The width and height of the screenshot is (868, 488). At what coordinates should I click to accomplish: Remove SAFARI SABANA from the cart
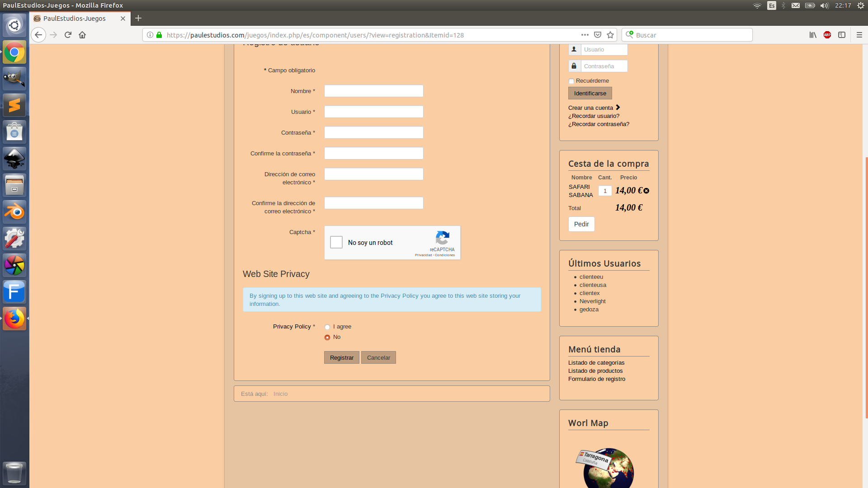(646, 191)
